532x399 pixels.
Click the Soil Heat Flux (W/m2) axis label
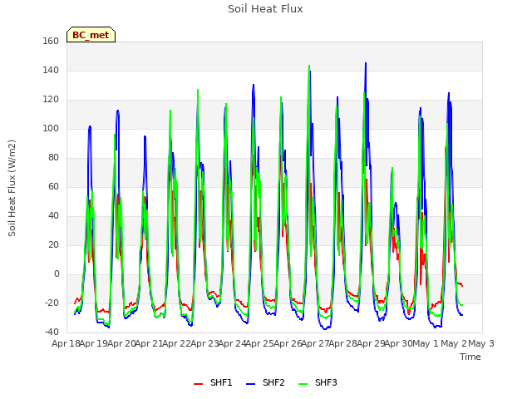coord(12,188)
